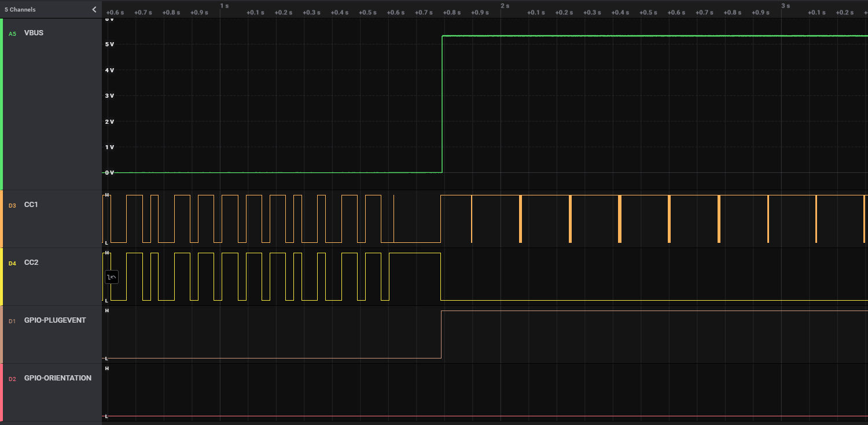Image resolution: width=868 pixels, height=425 pixels.
Task: Select the D2 badge beside GPIO-ORIENTATION
Action: [12, 379]
